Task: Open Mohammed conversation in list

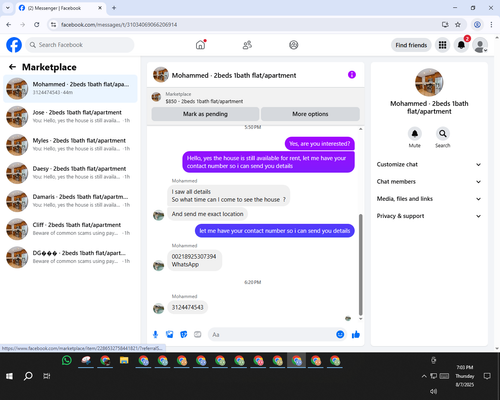Action: coord(70,89)
